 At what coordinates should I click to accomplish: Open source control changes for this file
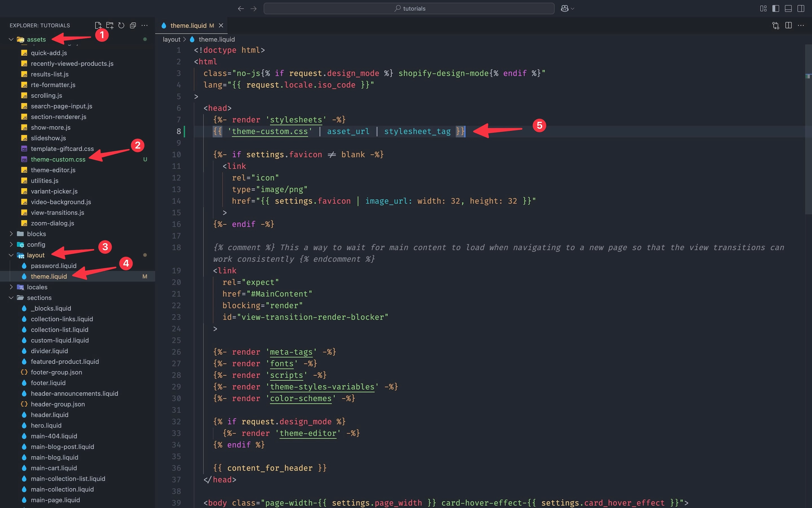point(776,25)
